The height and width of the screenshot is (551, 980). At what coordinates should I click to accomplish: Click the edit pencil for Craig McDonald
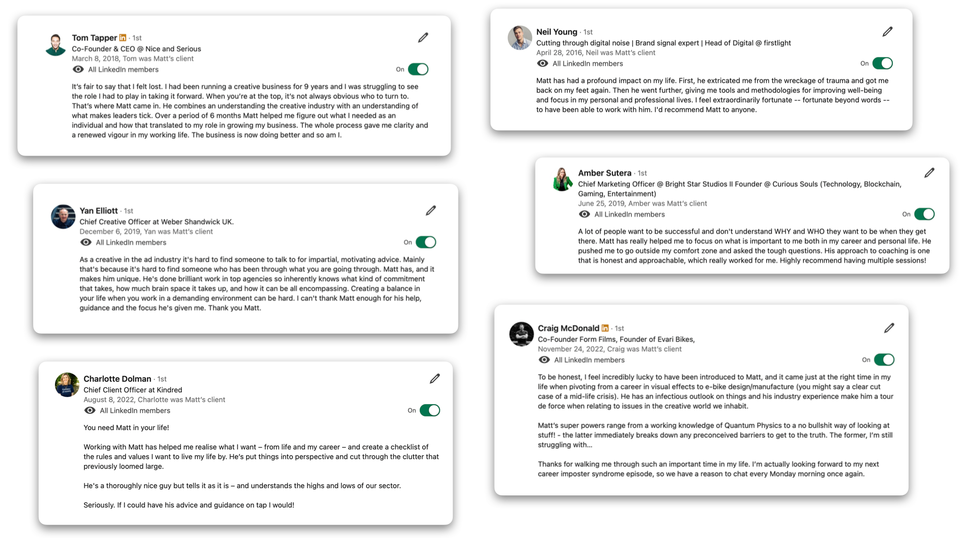[889, 328]
